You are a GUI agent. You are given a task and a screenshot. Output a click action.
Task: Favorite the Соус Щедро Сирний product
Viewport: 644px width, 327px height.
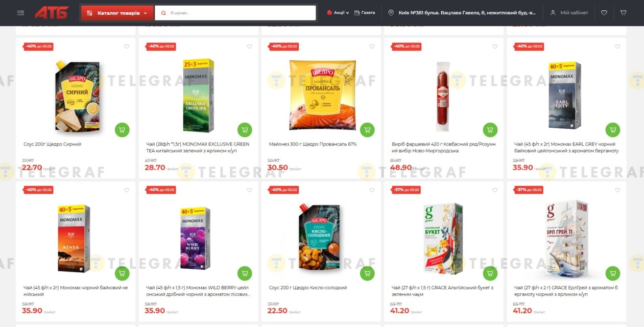tap(127, 46)
